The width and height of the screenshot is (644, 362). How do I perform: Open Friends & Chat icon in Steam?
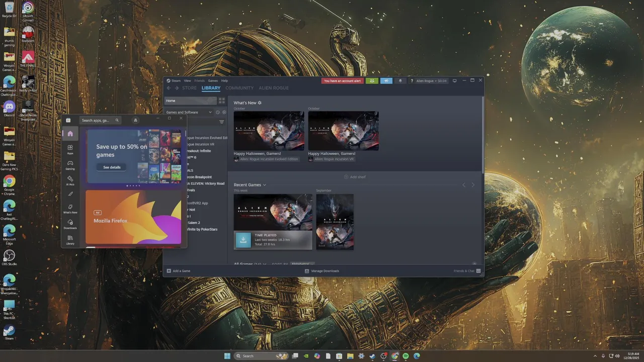point(478,271)
